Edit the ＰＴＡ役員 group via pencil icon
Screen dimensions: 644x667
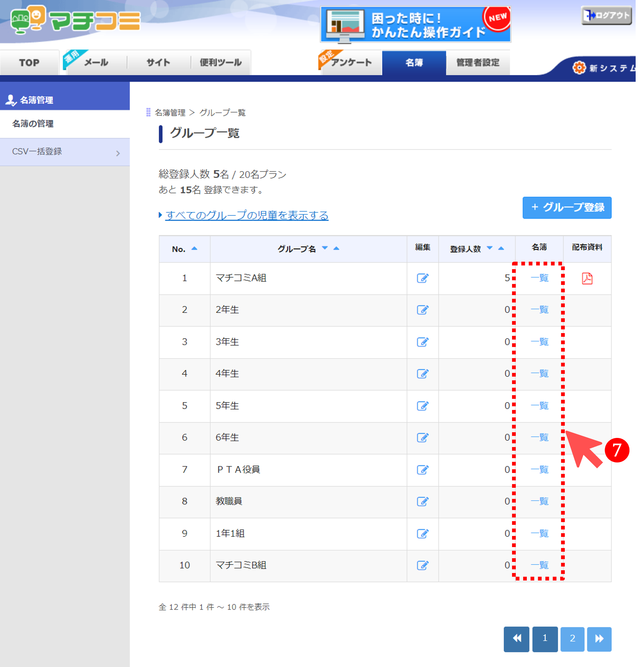(423, 470)
